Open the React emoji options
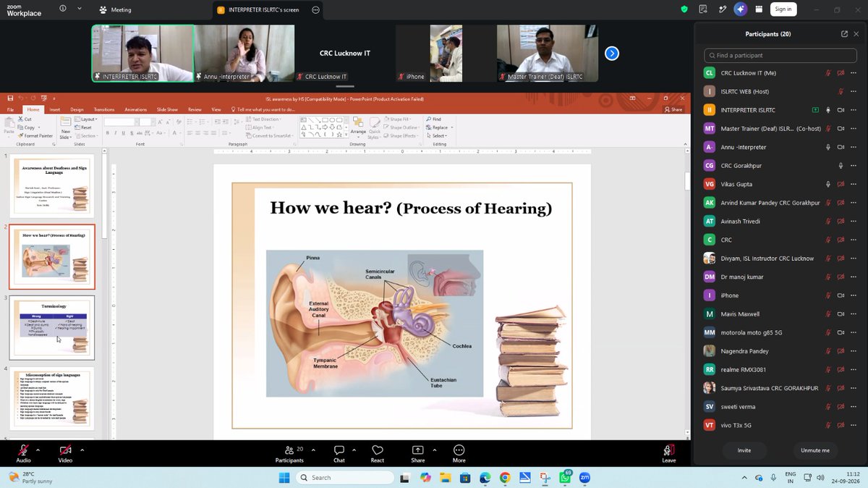Viewport: 868px width, 488px height. 377,453
